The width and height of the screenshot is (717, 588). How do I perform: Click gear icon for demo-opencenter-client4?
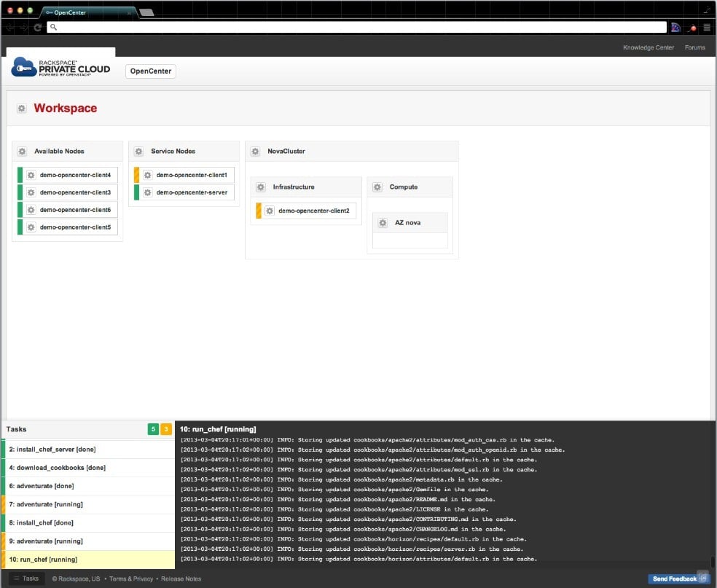point(31,175)
